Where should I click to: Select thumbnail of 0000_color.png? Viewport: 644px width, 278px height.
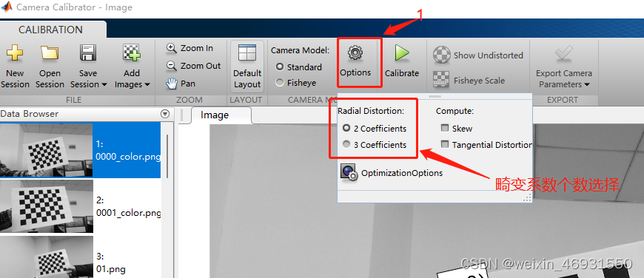pos(47,151)
